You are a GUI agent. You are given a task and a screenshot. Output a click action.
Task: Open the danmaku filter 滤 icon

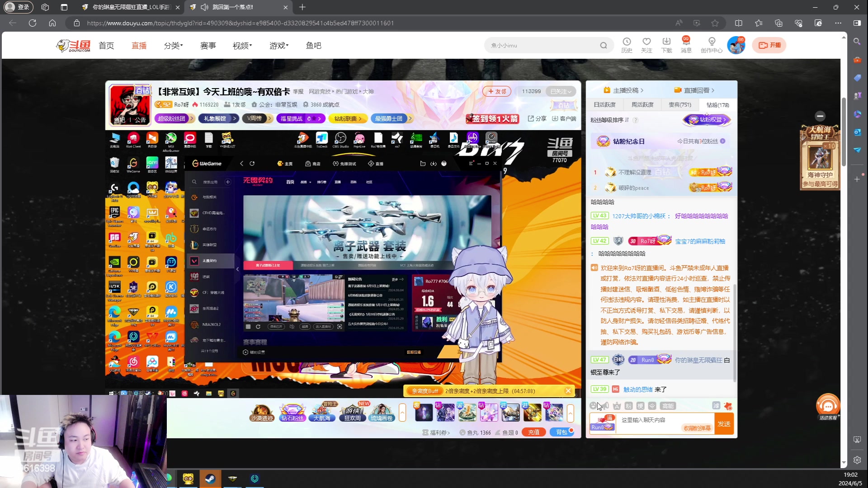[717, 406]
